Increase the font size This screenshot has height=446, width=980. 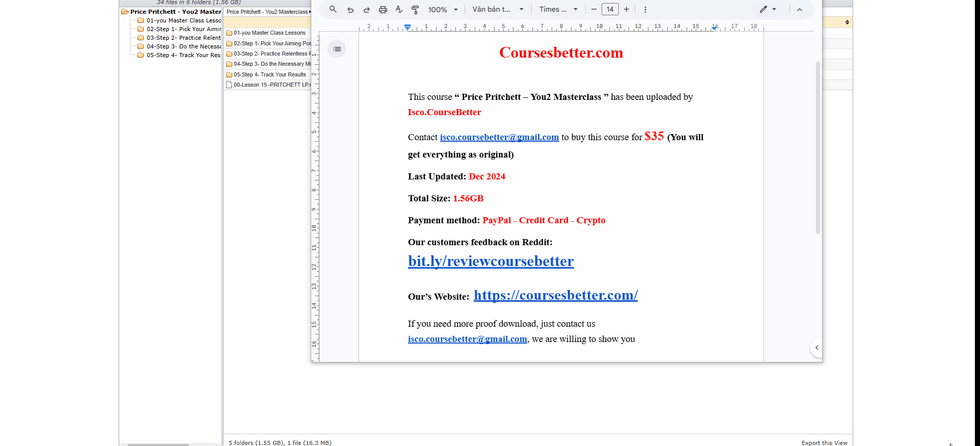tap(627, 9)
